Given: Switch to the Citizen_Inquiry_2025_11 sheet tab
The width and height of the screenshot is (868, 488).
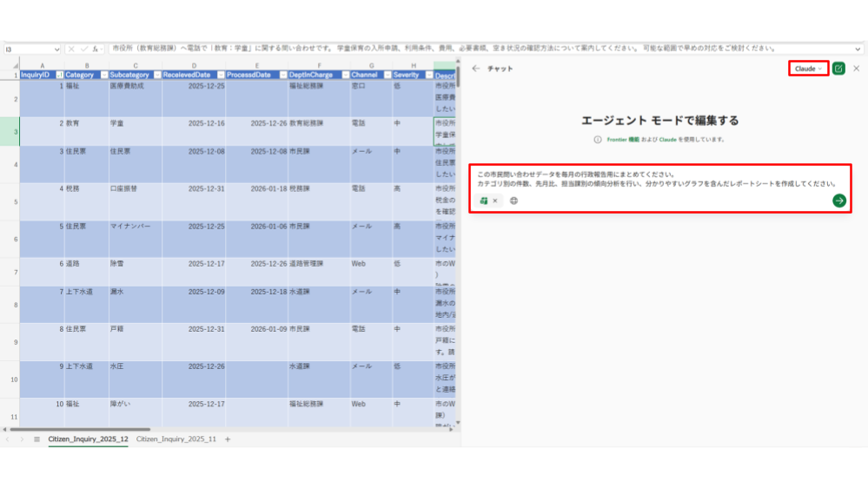Looking at the screenshot, I should coord(176,439).
